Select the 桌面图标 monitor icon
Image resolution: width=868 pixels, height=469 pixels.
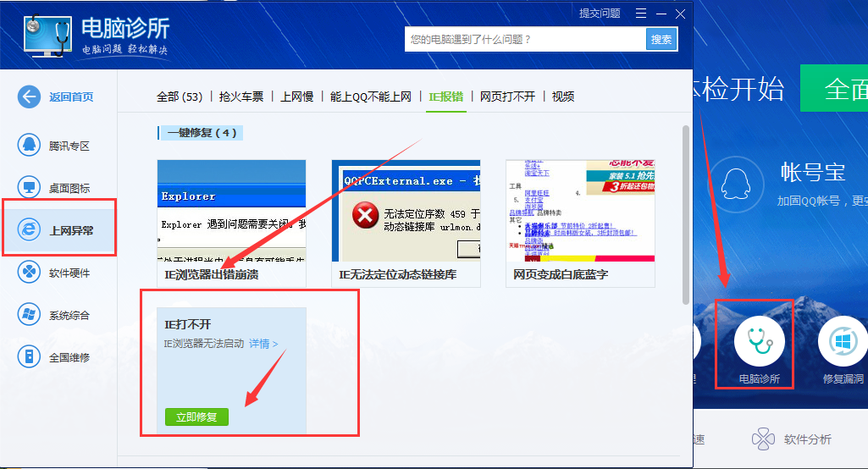point(29,188)
